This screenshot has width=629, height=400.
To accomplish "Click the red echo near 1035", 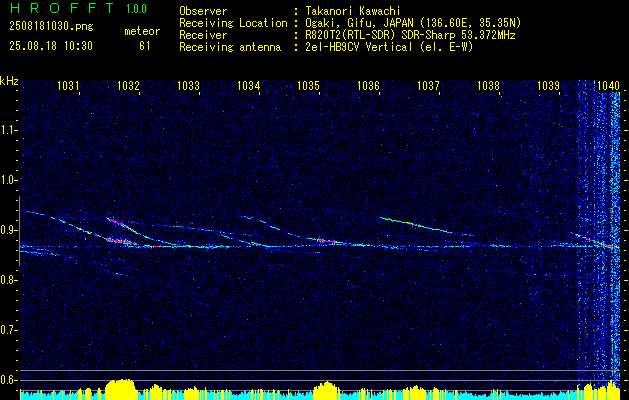I will pos(325,241).
